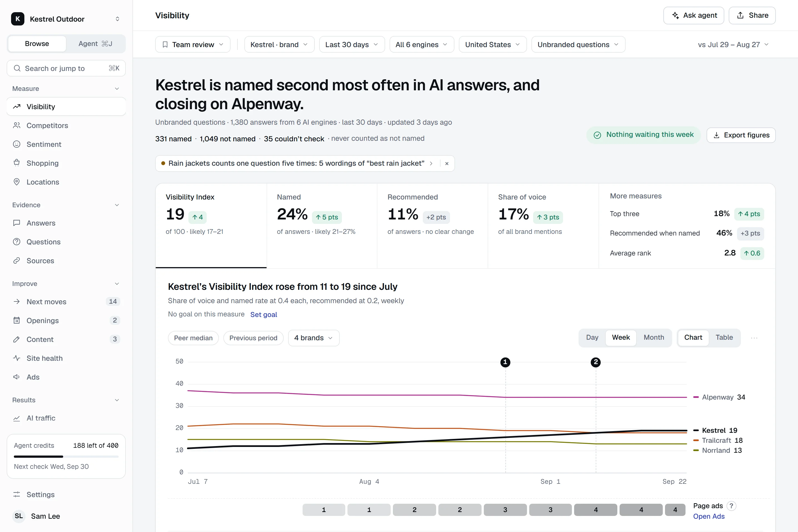
Task: Open the Shopping section
Action: click(x=66, y=163)
